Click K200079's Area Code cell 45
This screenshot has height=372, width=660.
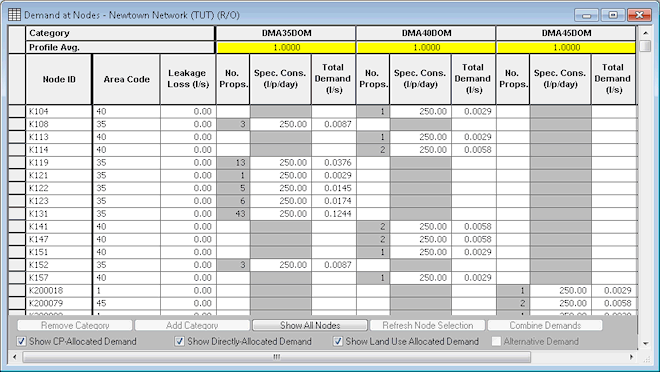pos(126,303)
